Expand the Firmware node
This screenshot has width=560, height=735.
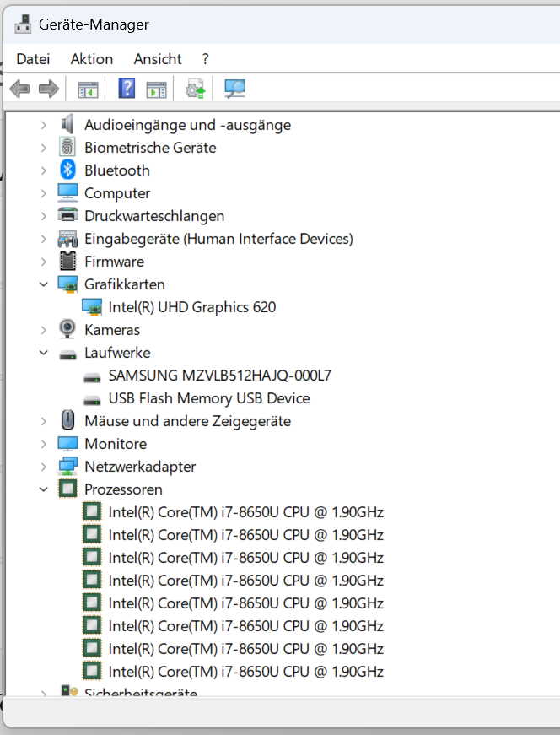pyautogui.click(x=44, y=262)
